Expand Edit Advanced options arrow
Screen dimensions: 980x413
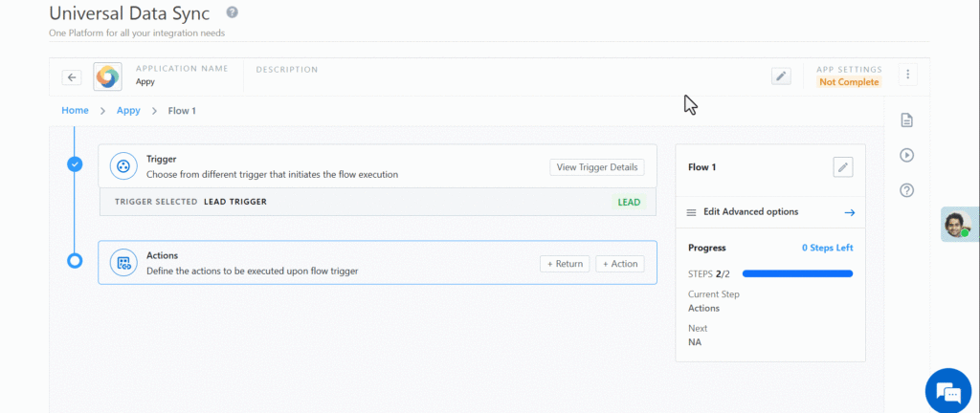(x=849, y=212)
